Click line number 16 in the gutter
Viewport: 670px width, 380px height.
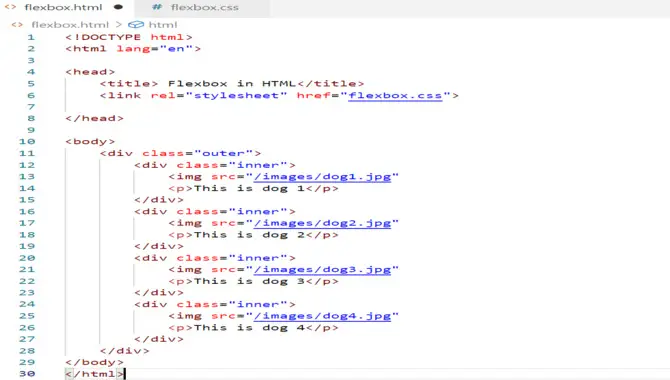point(27,211)
